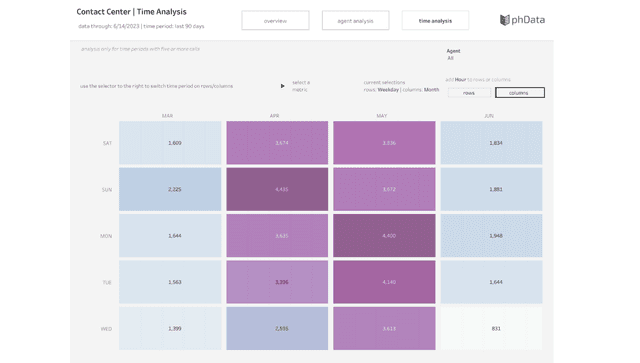The height and width of the screenshot is (363, 640).
Task: Choose the SUN MAR cell 2,225
Action: [170, 189]
